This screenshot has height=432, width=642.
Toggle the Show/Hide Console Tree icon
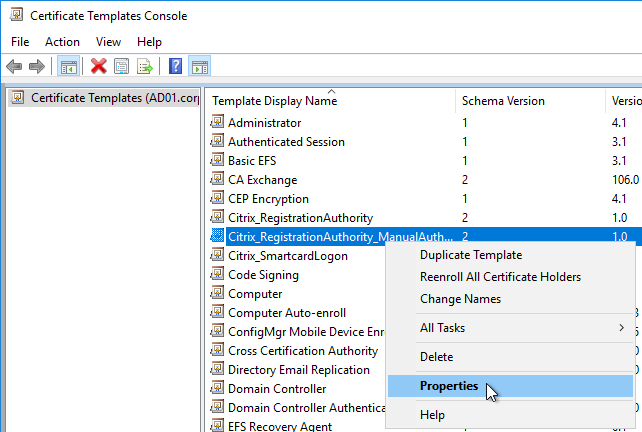click(68, 66)
